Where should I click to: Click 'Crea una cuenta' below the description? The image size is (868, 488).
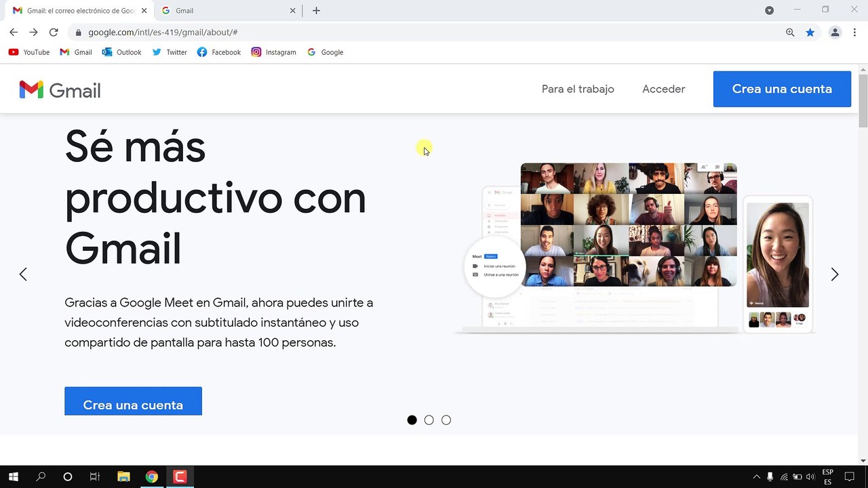coord(133,401)
